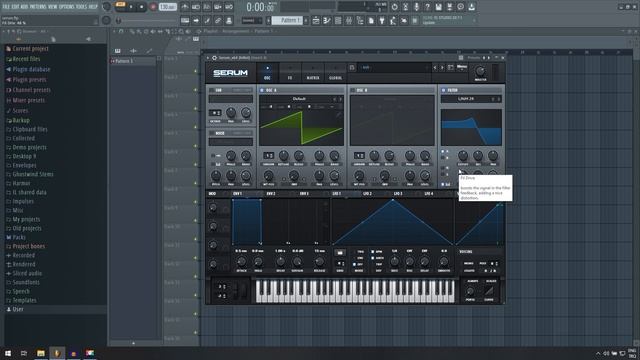Open File Explorer from taskbar
Image resolution: width=640 pixels, height=360 pixels.
41,353
